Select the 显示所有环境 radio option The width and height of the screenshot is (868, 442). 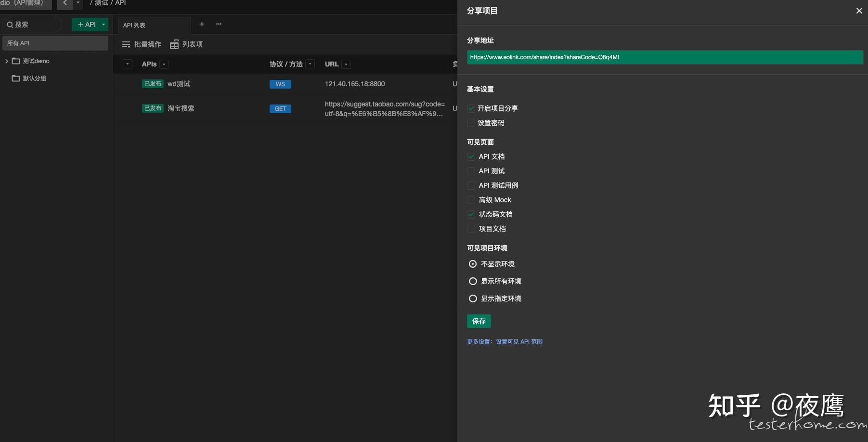tap(473, 281)
